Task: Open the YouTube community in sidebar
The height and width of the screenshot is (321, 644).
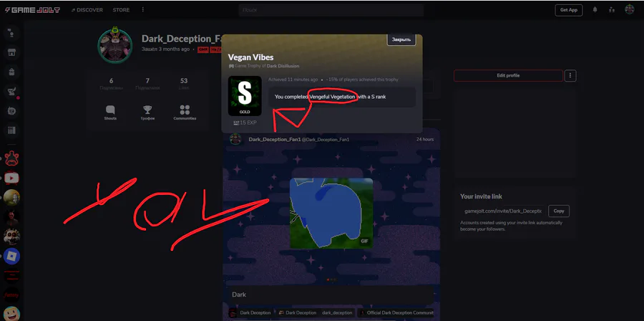Action: pyautogui.click(x=11, y=178)
